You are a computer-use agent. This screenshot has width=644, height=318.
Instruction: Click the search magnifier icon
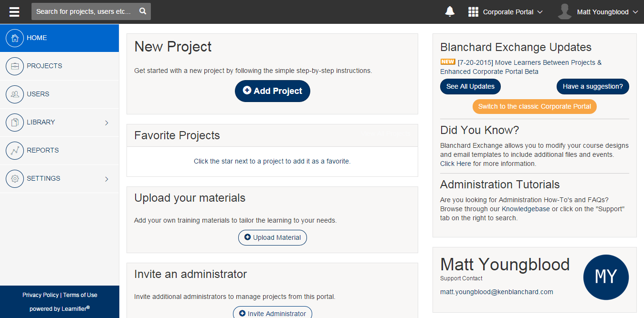click(143, 11)
